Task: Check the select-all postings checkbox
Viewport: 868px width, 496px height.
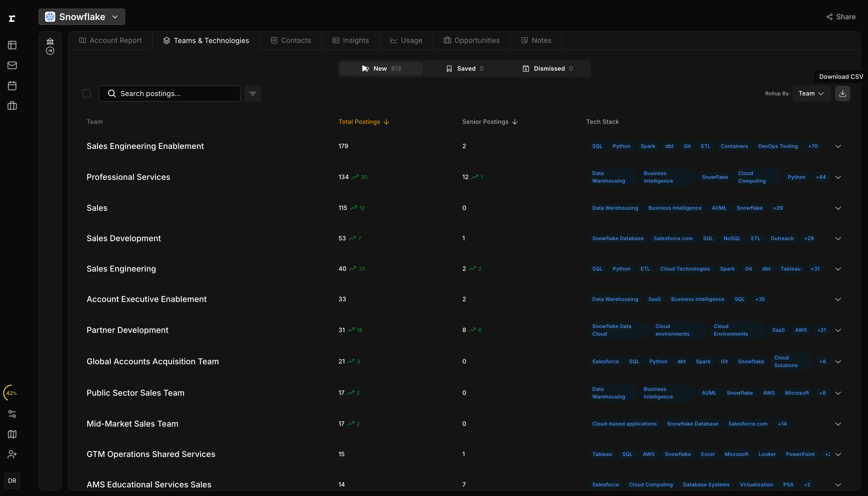Action: [x=87, y=93]
